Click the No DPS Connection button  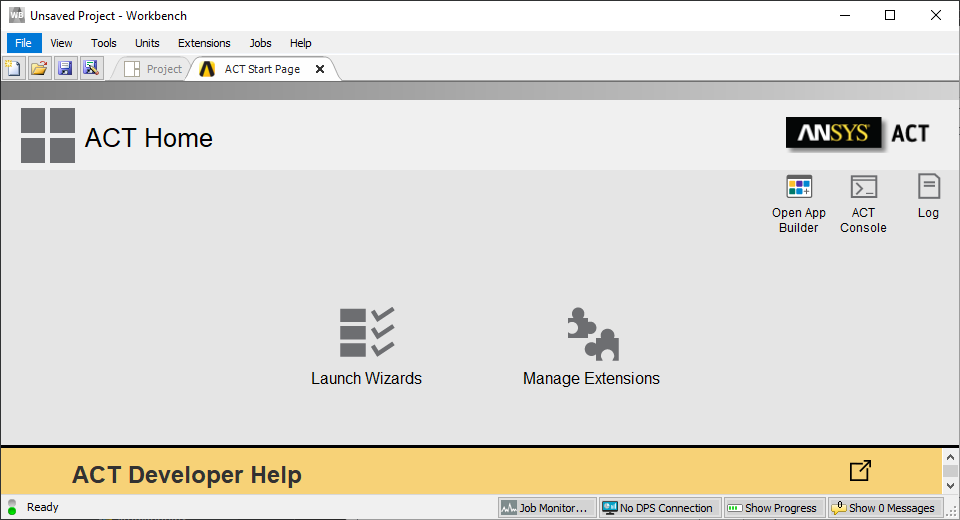[x=660, y=508]
